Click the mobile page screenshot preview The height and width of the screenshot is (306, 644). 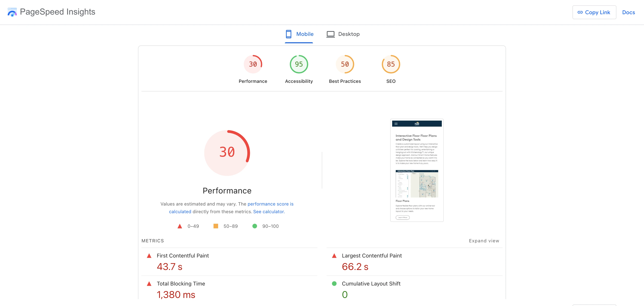(x=417, y=170)
